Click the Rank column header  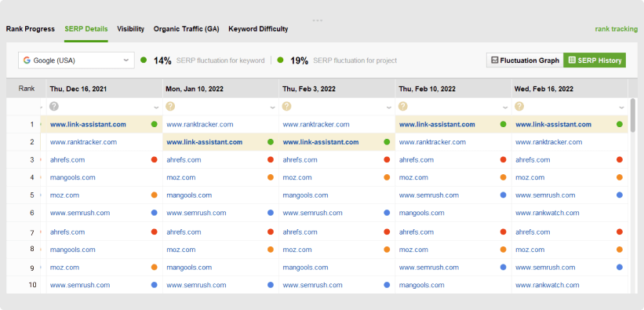(x=27, y=89)
